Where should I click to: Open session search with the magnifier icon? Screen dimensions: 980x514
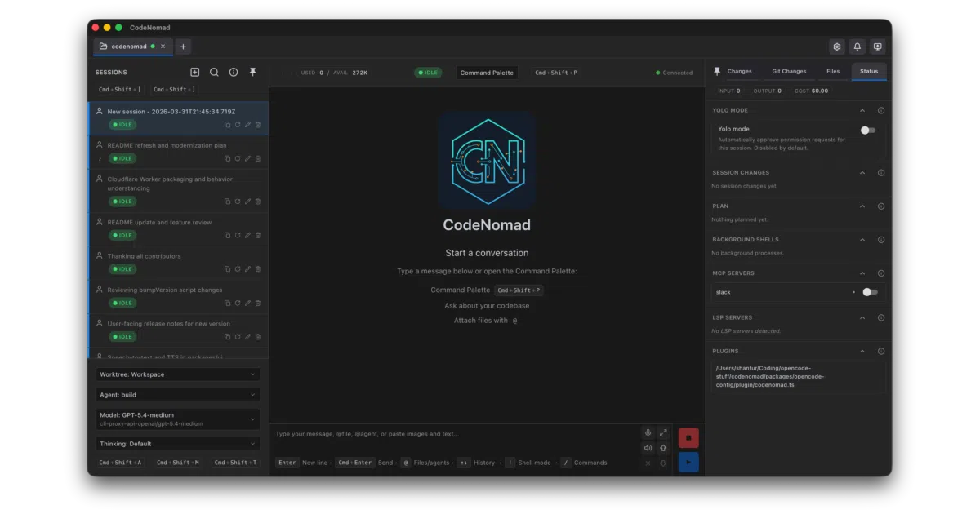(x=214, y=73)
